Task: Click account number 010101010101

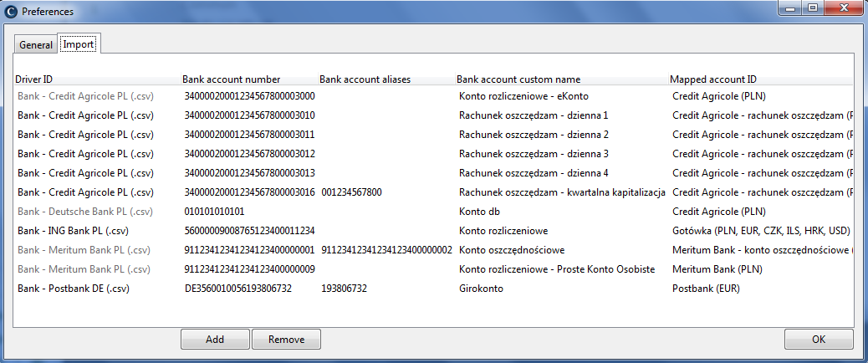Action: [214, 212]
